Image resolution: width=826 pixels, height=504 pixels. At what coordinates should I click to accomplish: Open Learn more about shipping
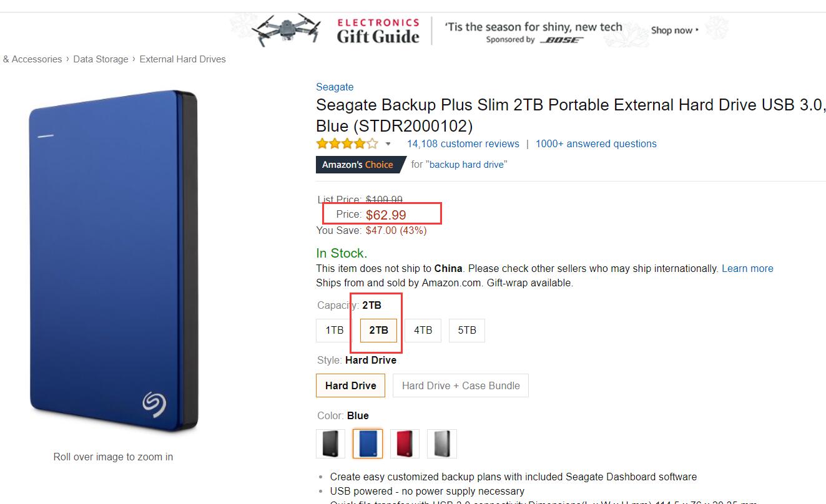[747, 268]
